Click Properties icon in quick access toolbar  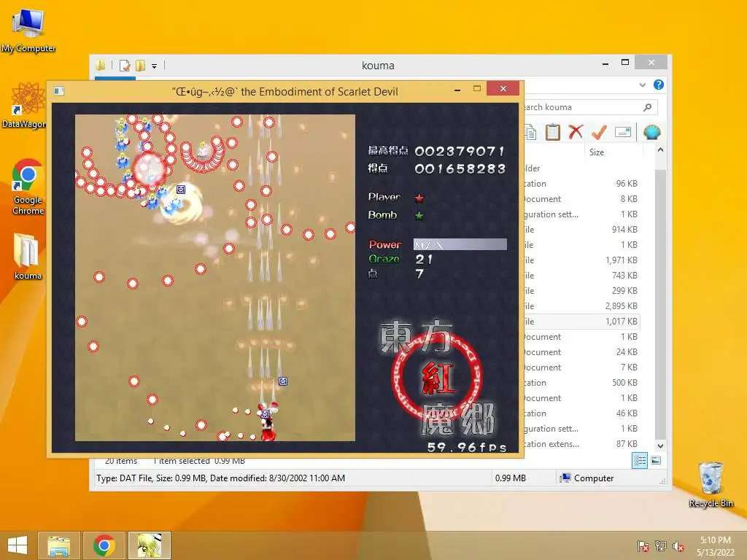tap(125, 65)
